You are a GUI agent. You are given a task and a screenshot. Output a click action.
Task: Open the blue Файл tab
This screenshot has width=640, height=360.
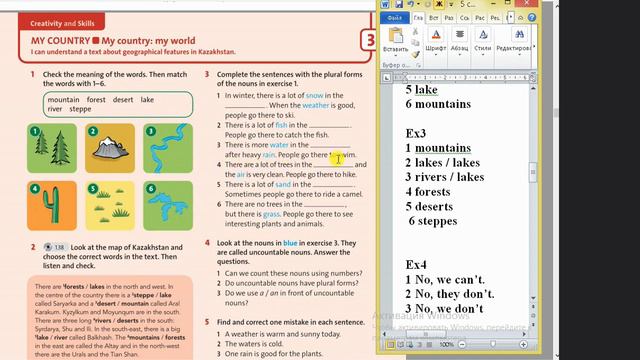394,18
